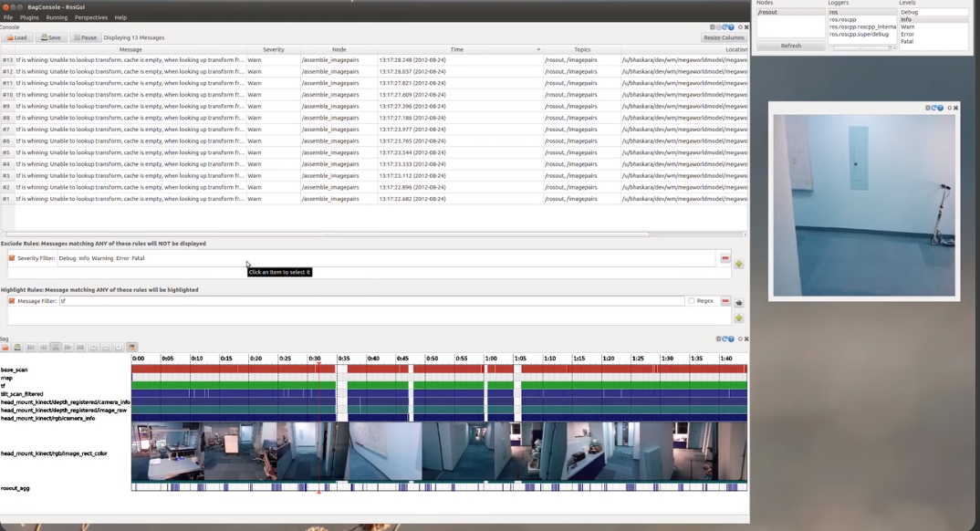980x531 pixels.
Task: Toggle the Severity Filter checkbox
Action: 12,258
